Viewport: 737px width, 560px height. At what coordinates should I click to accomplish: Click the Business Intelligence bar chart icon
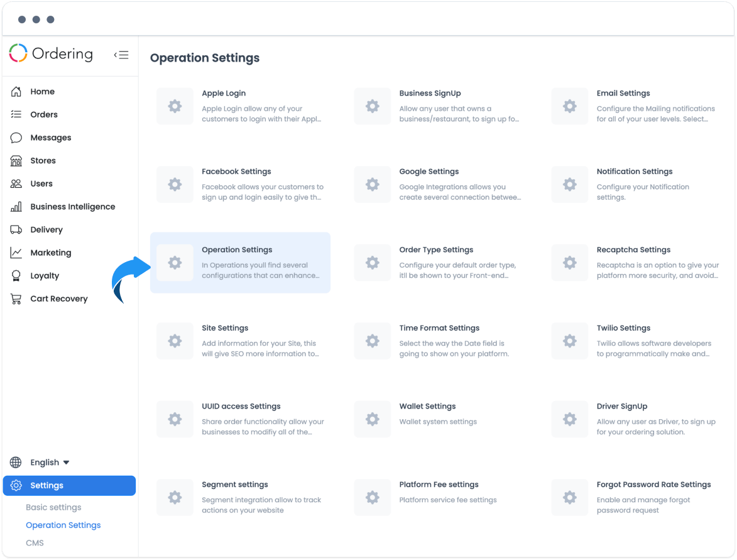pyautogui.click(x=16, y=206)
